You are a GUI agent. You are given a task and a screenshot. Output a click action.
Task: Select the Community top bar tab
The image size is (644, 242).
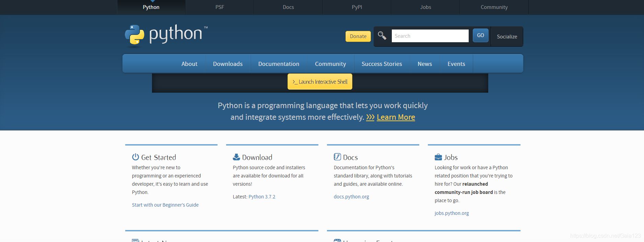[x=494, y=7]
